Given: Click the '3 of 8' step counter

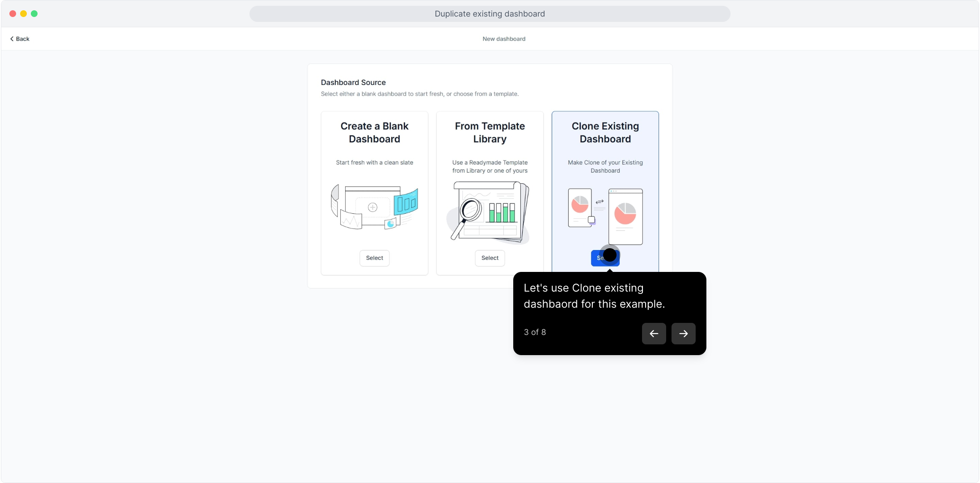Looking at the screenshot, I should point(535,332).
